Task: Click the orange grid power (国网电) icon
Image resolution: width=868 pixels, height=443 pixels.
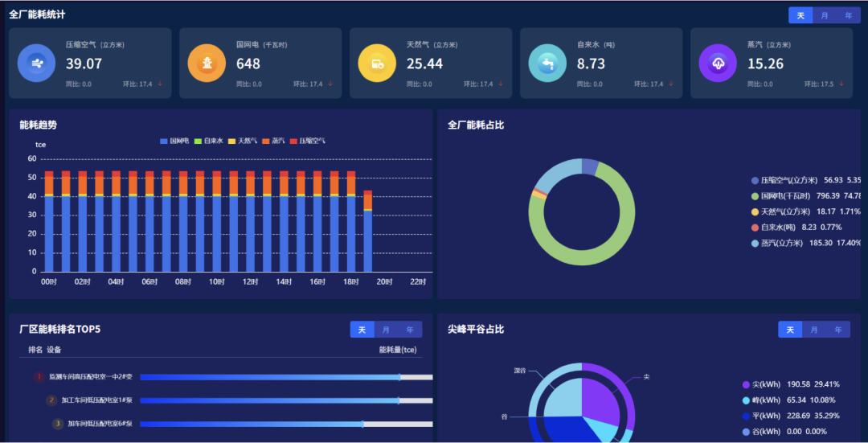Action: tap(207, 63)
